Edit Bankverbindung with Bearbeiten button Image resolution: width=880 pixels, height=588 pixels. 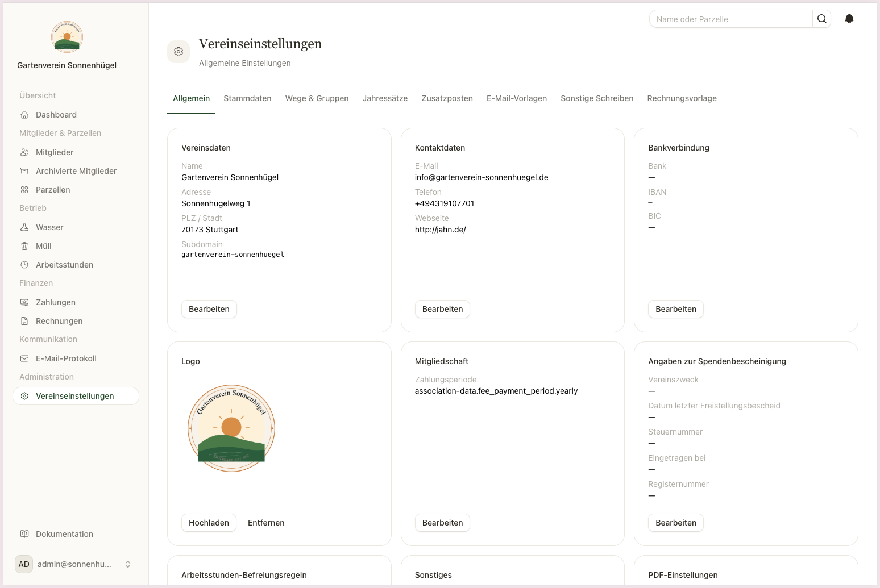pos(676,309)
